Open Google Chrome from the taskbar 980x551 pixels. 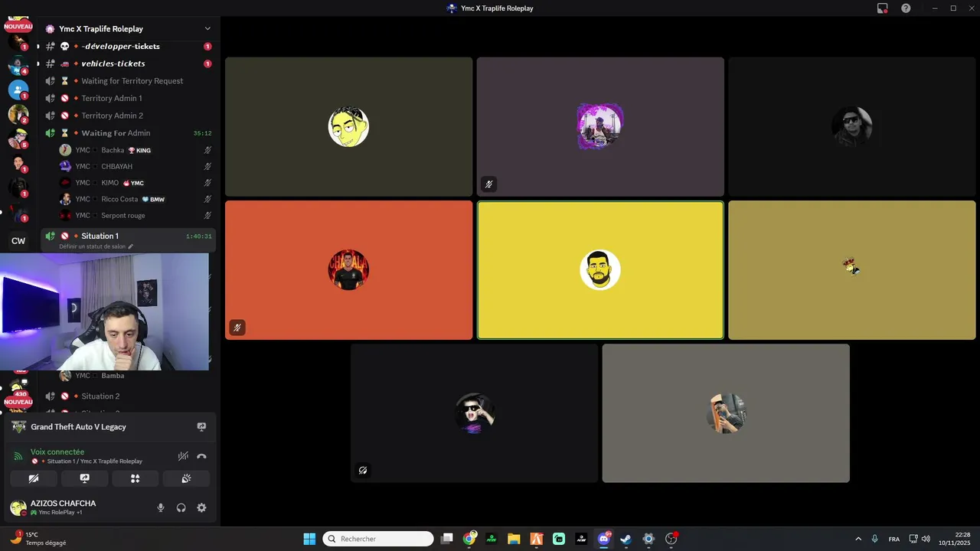[x=469, y=539]
